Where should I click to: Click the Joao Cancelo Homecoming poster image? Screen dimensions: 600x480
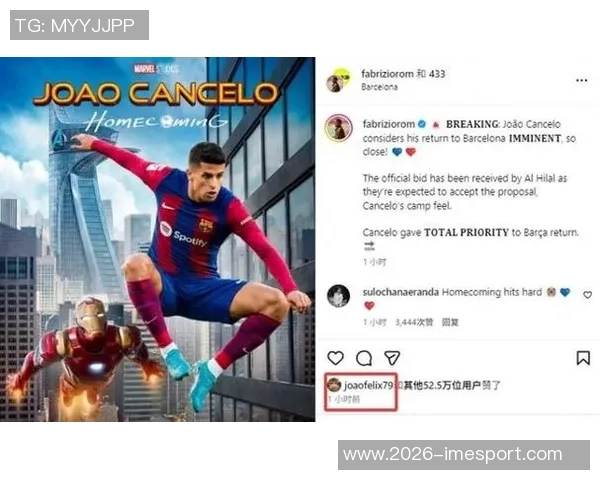[x=158, y=239]
